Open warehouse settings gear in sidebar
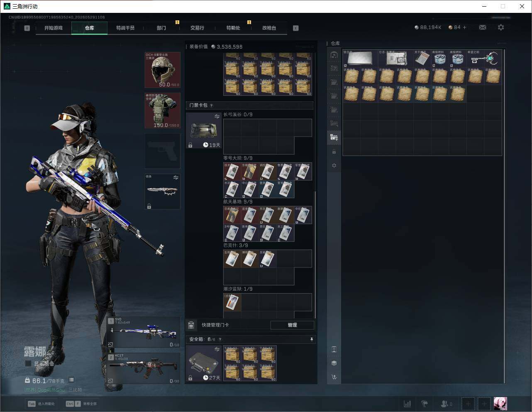Screen dimensions: 532x412 334,165
